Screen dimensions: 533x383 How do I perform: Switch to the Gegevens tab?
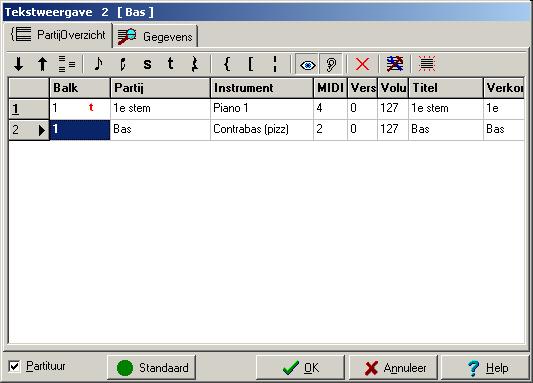(155, 36)
